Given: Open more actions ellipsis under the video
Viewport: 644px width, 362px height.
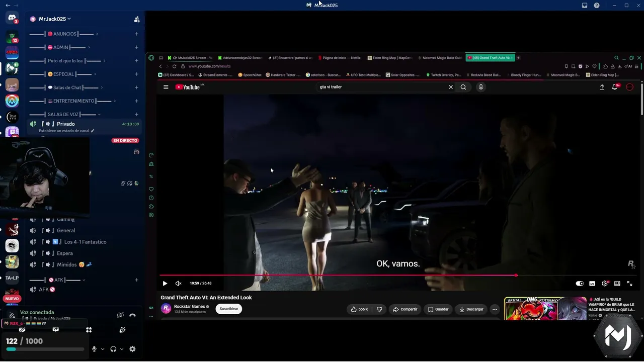Looking at the screenshot, I should pyautogui.click(x=495, y=309).
